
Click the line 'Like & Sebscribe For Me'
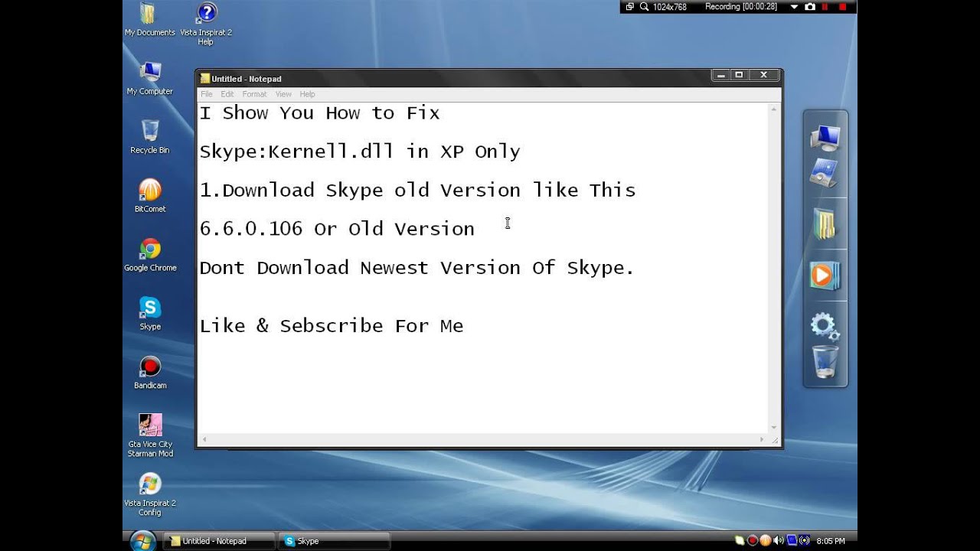pyautogui.click(x=332, y=326)
